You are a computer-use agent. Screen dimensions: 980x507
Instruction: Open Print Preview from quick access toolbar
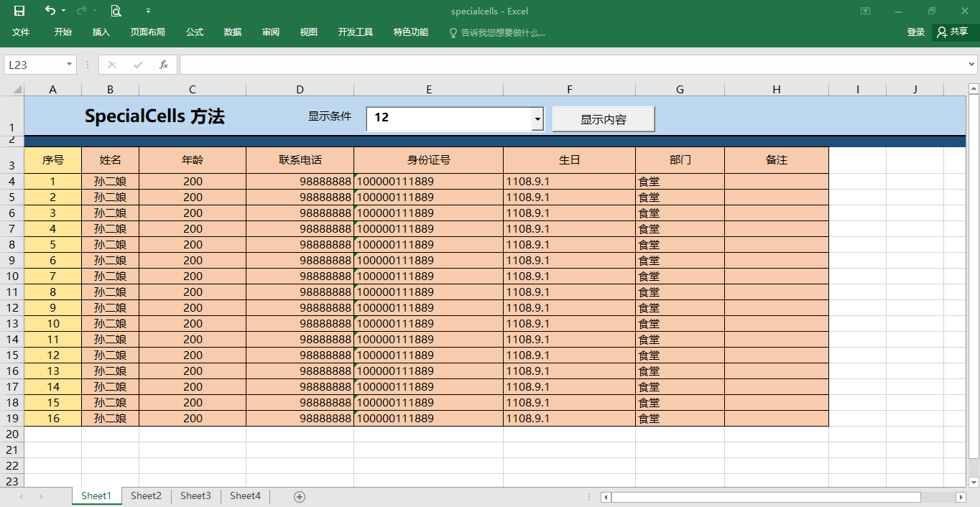[x=116, y=11]
